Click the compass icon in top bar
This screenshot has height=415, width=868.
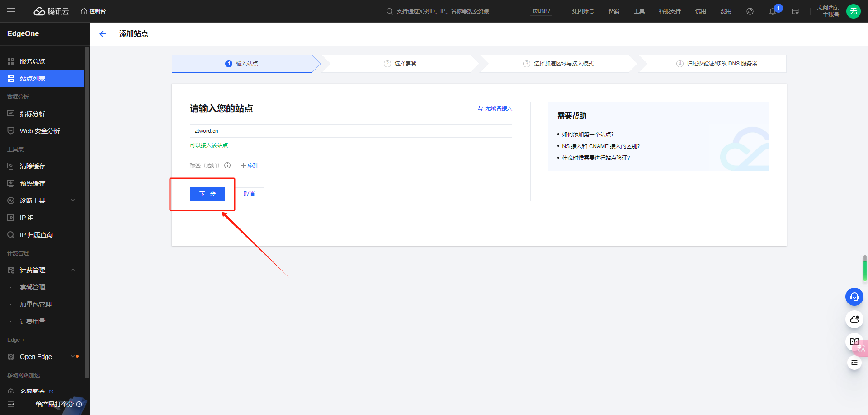[750, 11]
